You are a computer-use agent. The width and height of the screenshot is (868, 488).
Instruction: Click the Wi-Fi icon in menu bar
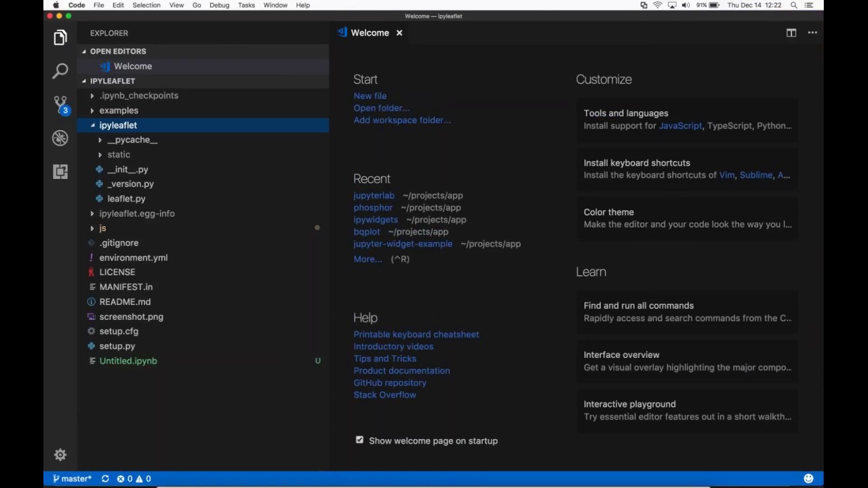click(657, 5)
